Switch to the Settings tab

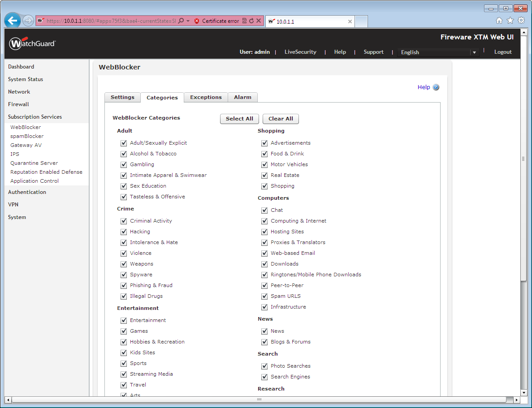coord(122,97)
